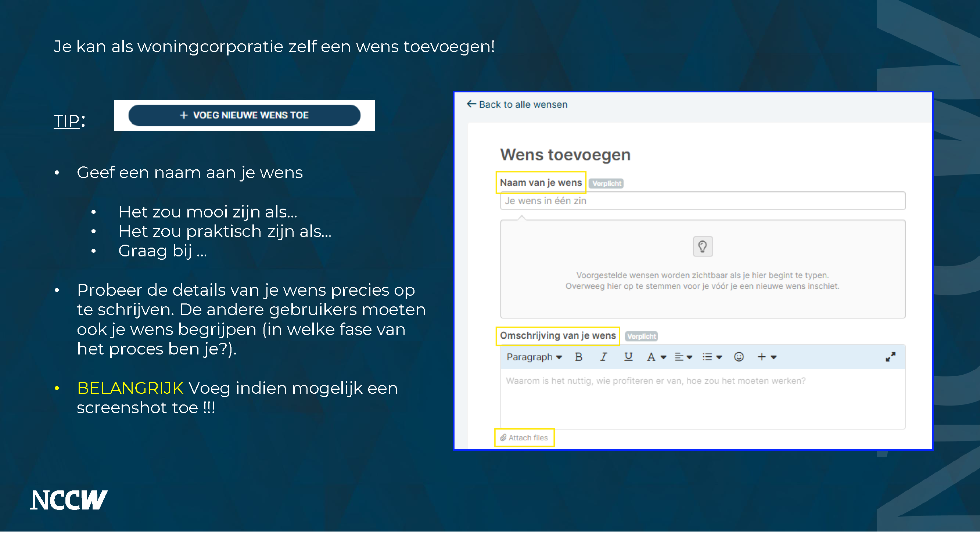
Task: Click the NCCW logo
Action: point(69,500)
